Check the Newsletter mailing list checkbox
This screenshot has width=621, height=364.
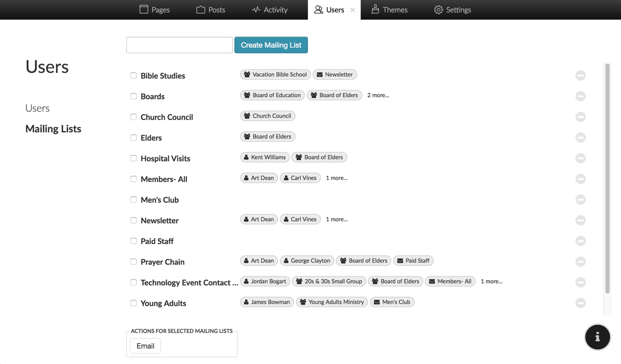[x=133, y=220]
